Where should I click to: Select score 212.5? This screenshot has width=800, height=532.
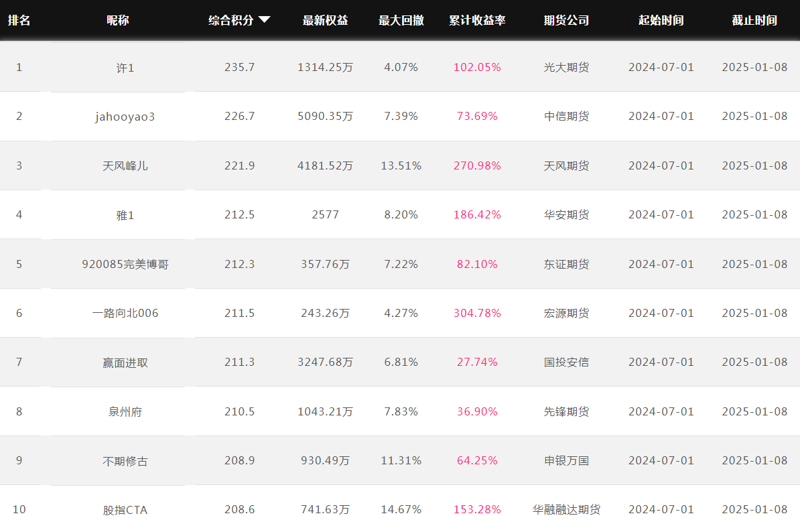[239, 214]
